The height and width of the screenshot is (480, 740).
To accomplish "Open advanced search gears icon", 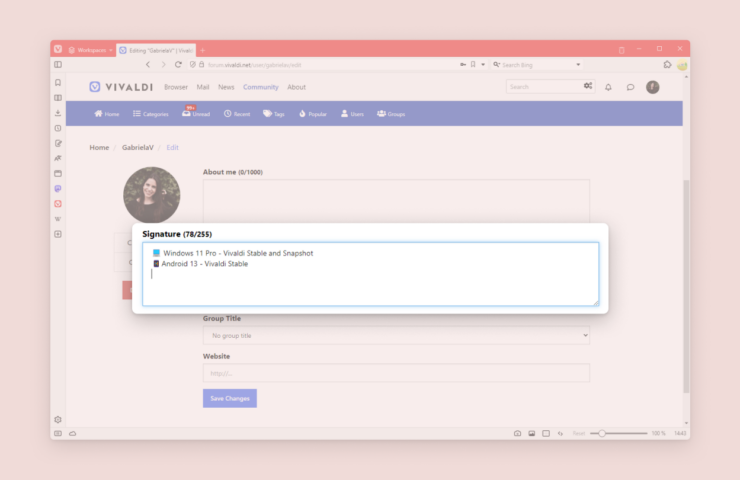I will click(x=588, y=86).
